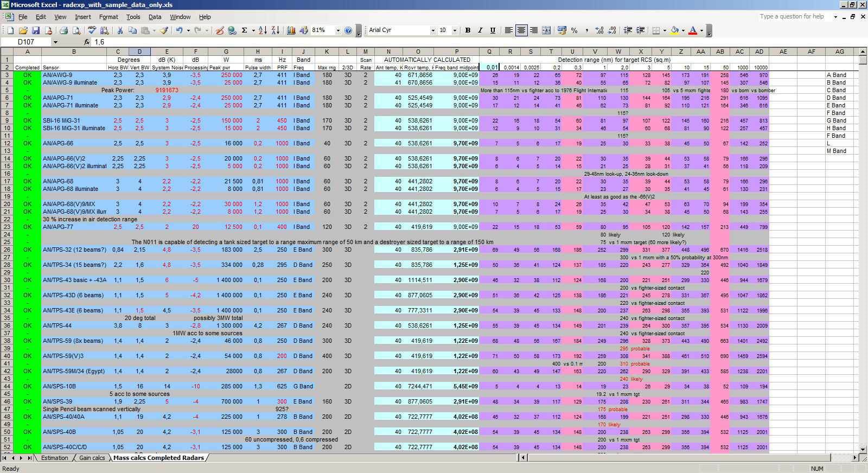Screen dimensions: 868x473
Task: Save the workbook with the floppy disk icon
Action: tap(35, 30)
